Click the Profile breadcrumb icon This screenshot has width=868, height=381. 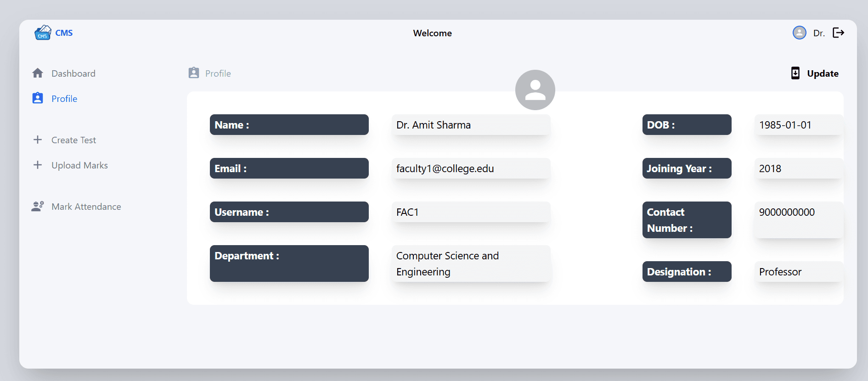pos(194,73)
